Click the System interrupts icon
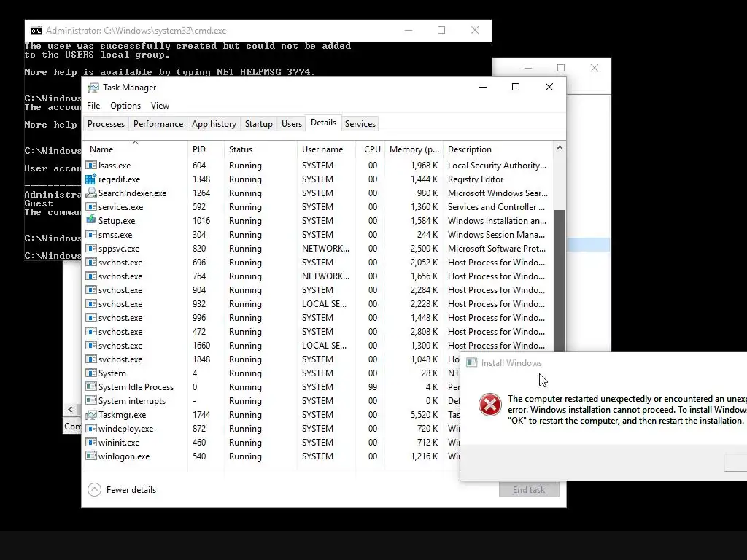The image size is (747, 560). click(x=90, y=400)
